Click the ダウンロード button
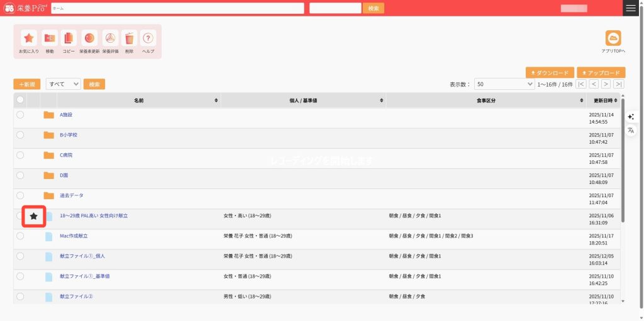The height and width of the screenshot is (321, 644). (x=550, y=73)
